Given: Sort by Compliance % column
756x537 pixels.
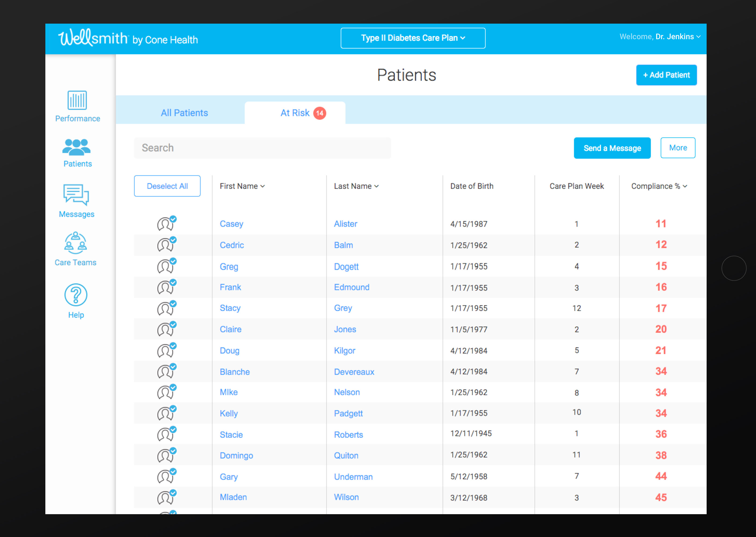Looking at the screenshot, I should tap(659, 186).
